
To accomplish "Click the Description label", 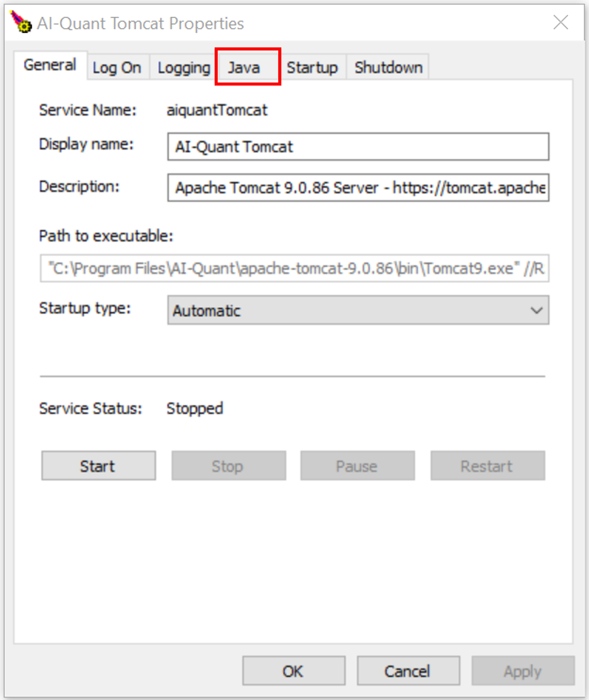I will [79, 187].
